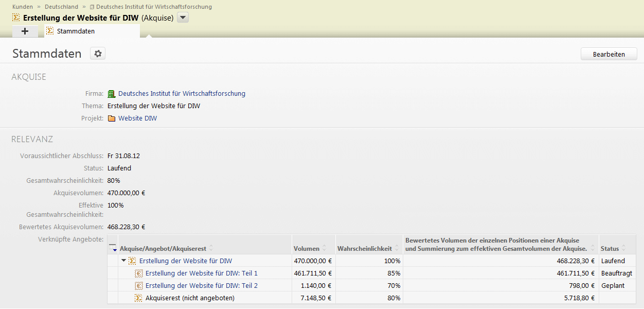
Task: Click the Volumen cell 1.140,00 €
Action: pyautogui.click(x=313, y=286)
